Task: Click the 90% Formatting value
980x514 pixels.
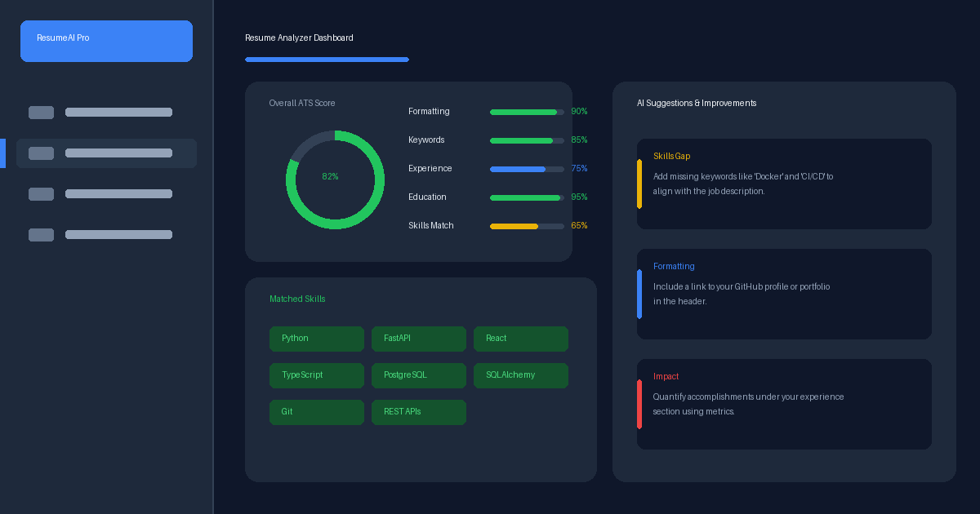Action: coord(579,112)
